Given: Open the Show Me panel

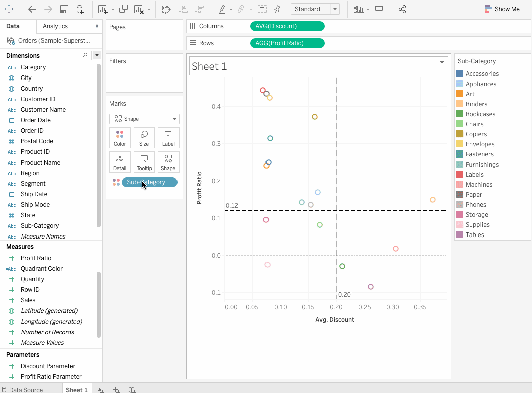Looking at the screenshot, I should [502, 9].
